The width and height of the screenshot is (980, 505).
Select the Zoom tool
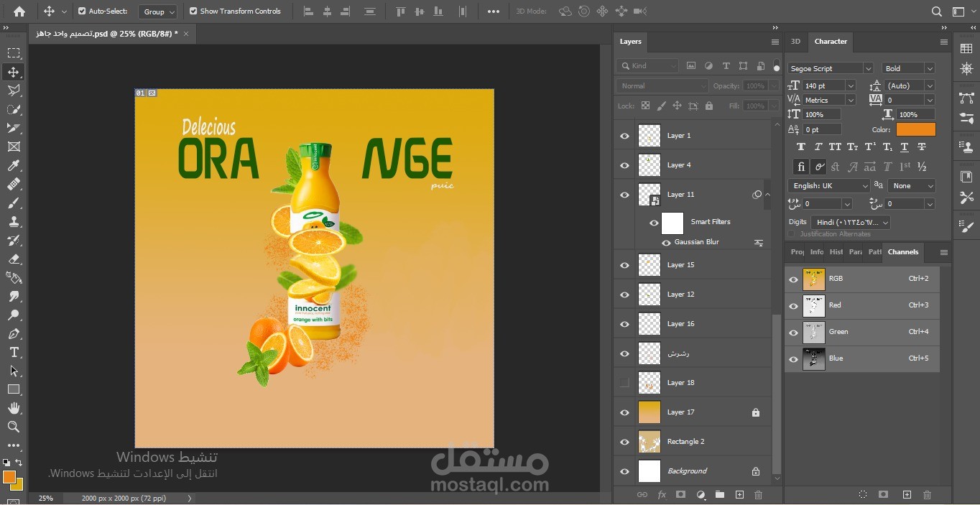tap(14, 427)
